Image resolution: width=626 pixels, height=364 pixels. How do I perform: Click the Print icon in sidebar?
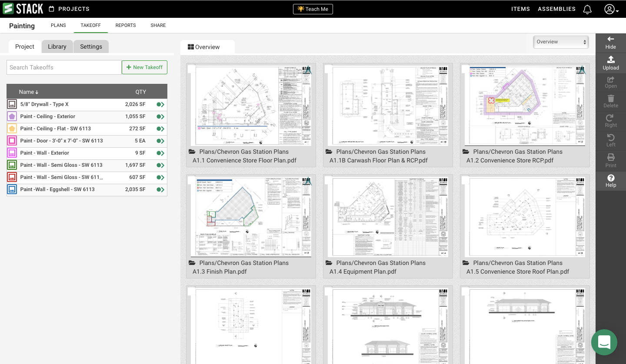click(x=611, y=157)
